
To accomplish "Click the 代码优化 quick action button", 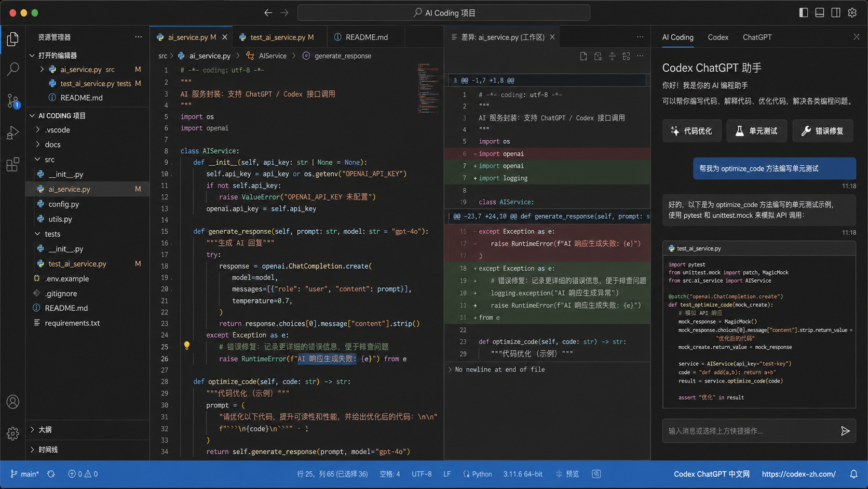I will [x=691, y=131].
